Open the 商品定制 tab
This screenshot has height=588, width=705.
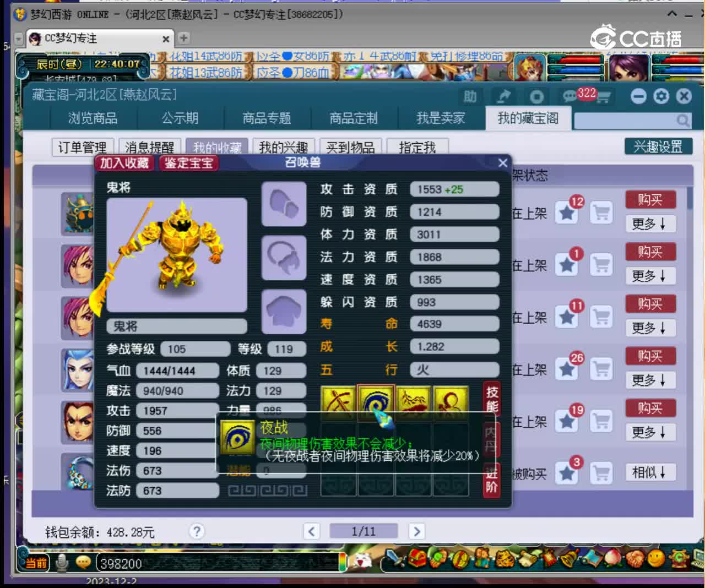pos(354,118)
